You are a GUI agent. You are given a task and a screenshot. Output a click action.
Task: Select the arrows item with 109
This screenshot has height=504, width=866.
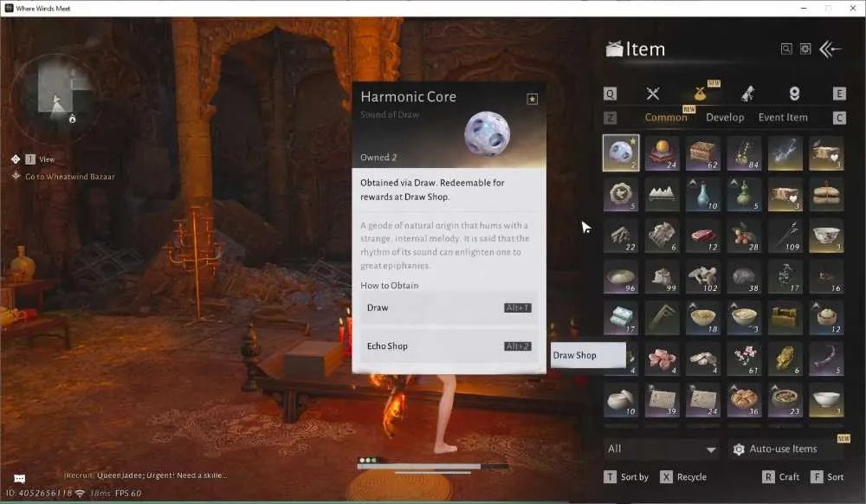785,236
